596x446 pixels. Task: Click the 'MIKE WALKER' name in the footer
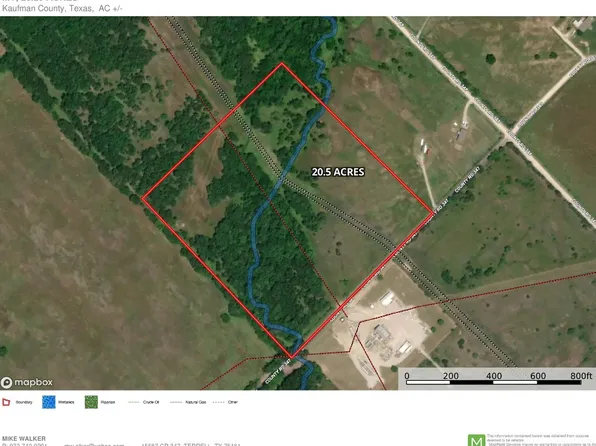(x=24, y=438)
